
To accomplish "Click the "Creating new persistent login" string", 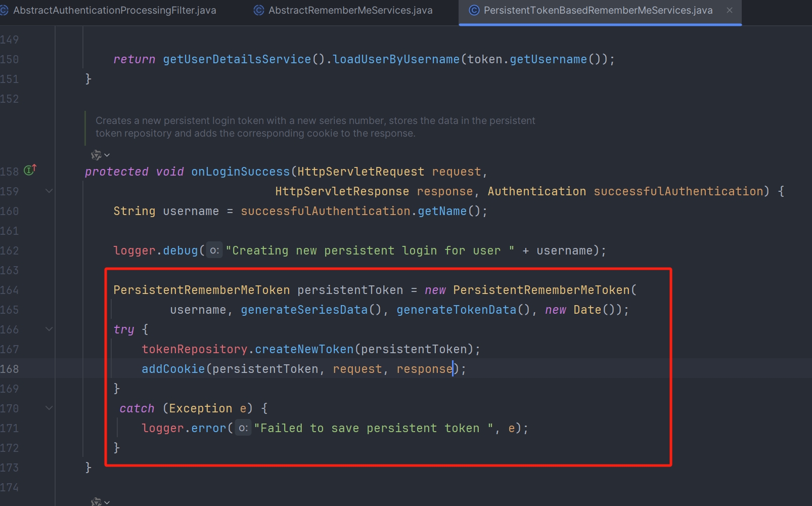I will click(x=370, y=250).
